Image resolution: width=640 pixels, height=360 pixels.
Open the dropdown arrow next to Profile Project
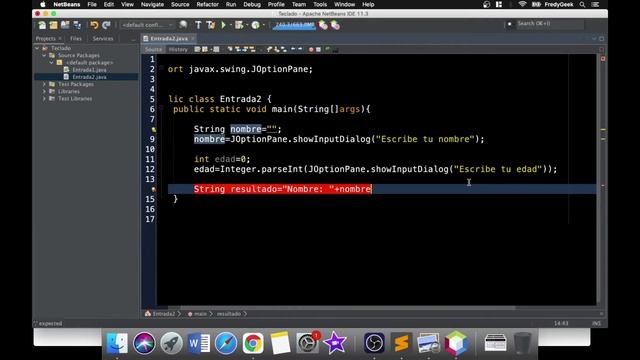(x=263, y=25)
